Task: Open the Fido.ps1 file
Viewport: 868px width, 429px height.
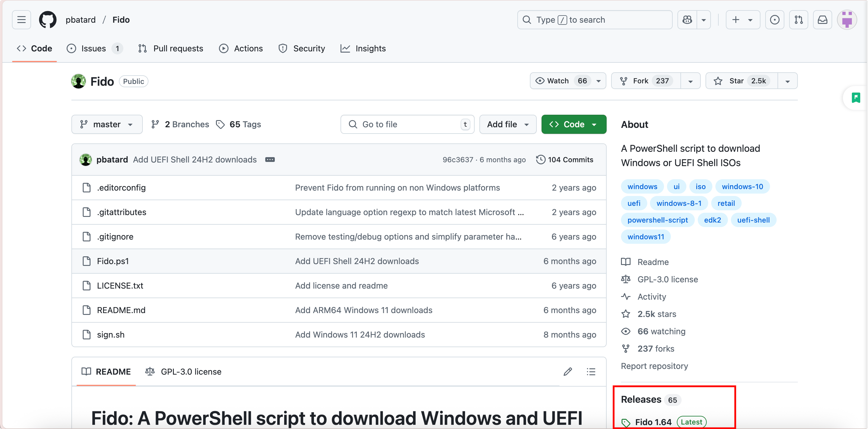Action: pos(113,261)
